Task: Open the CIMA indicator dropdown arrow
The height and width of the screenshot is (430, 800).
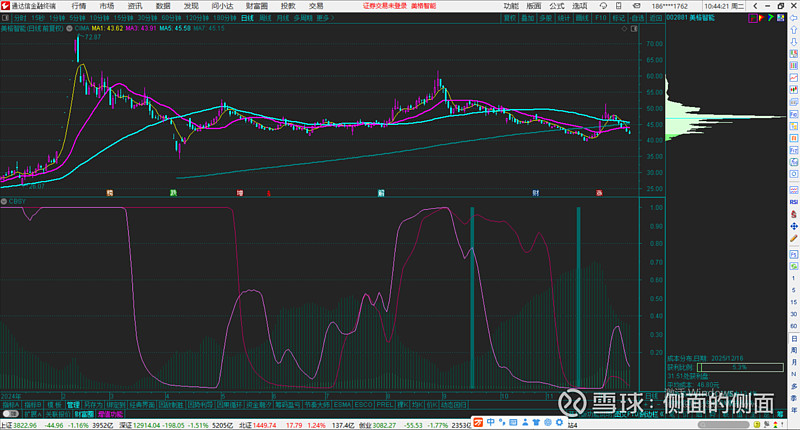Action: click(69, 29)
